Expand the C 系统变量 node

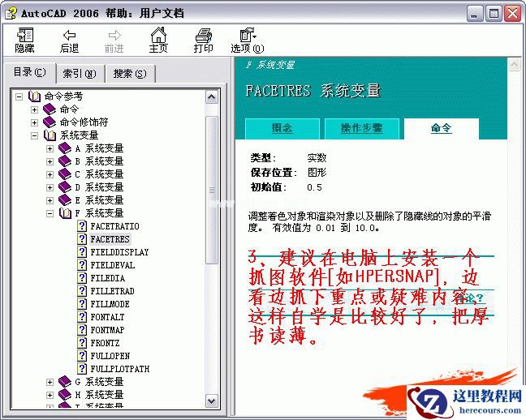tap(50, 174)
